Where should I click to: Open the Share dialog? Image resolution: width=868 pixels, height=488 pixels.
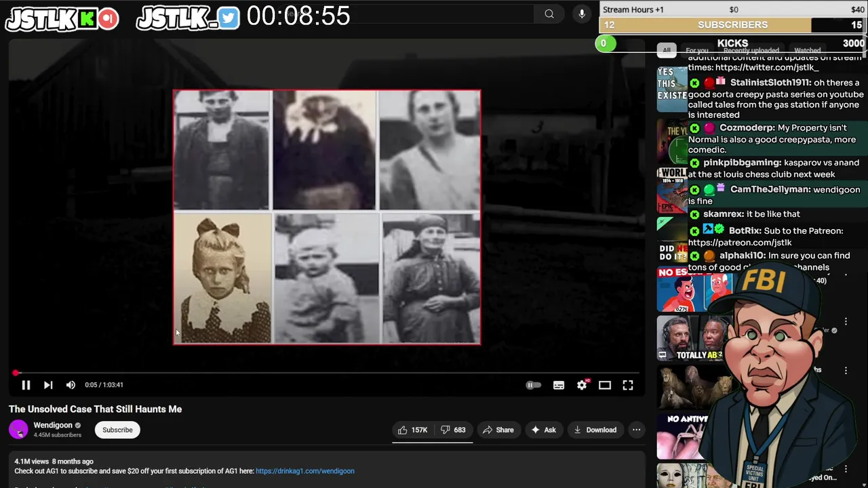coord(498,430)
